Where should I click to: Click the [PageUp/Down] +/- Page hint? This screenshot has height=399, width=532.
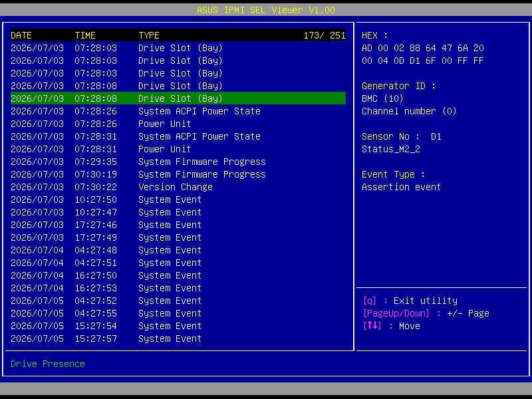(426, 313)
